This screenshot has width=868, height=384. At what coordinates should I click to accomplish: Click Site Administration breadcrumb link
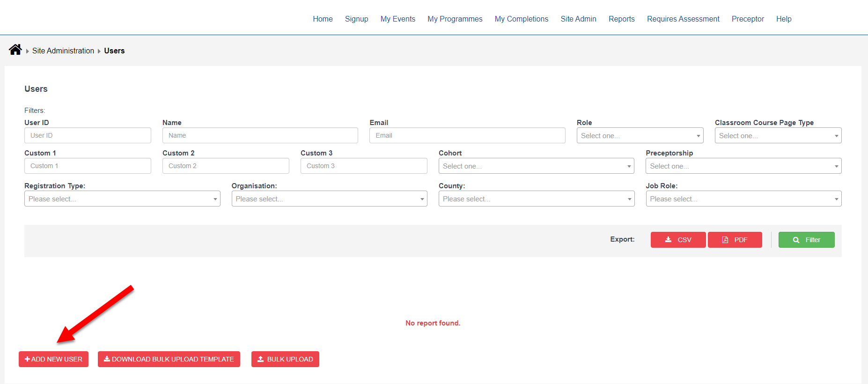click(63, 51)
